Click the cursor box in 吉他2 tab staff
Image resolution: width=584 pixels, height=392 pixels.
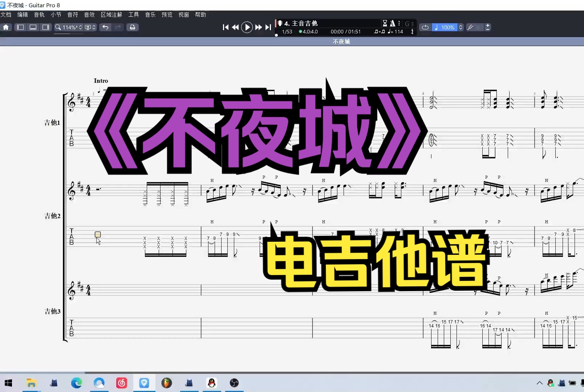98,234
